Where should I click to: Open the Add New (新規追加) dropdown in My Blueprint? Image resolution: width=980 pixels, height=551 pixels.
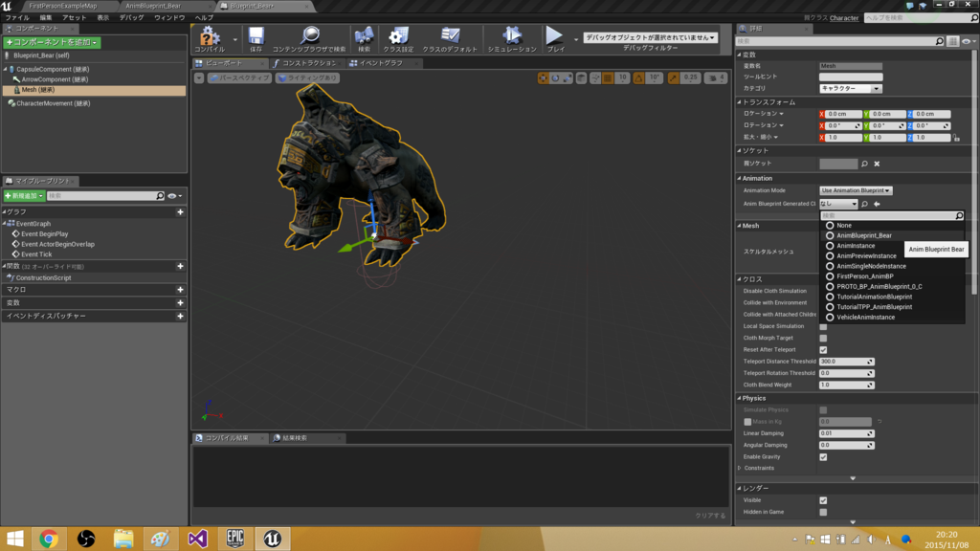coord(24,196)
